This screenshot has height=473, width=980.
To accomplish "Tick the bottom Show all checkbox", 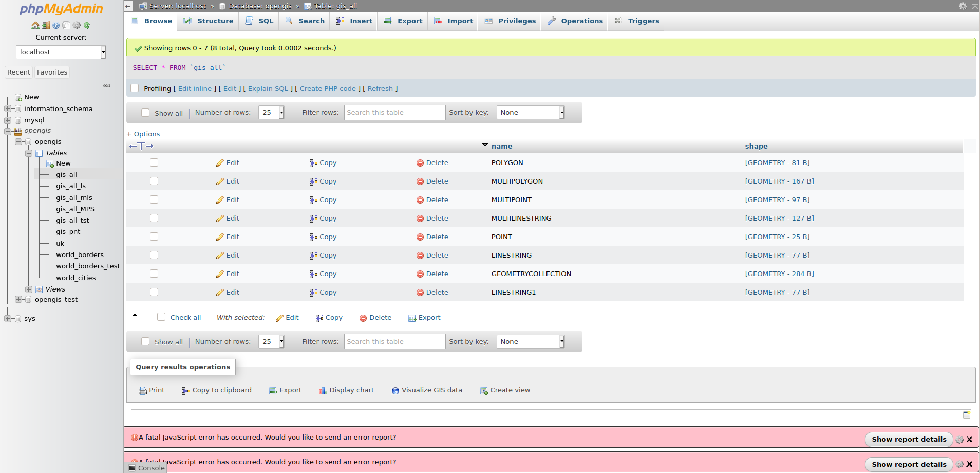I will [x=145, y=341].
